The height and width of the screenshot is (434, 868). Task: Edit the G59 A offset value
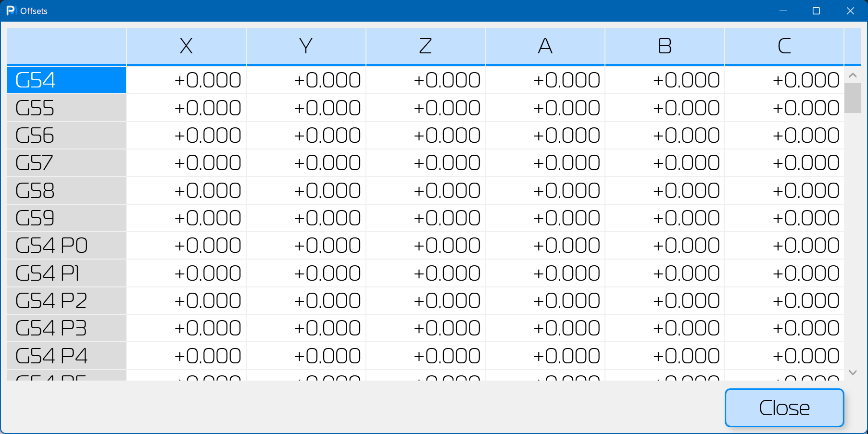point(545,218)
